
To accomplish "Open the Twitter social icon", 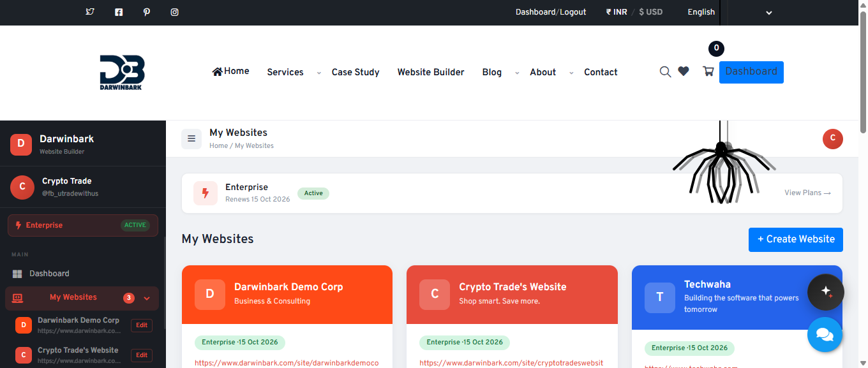I will click(90, 11).
